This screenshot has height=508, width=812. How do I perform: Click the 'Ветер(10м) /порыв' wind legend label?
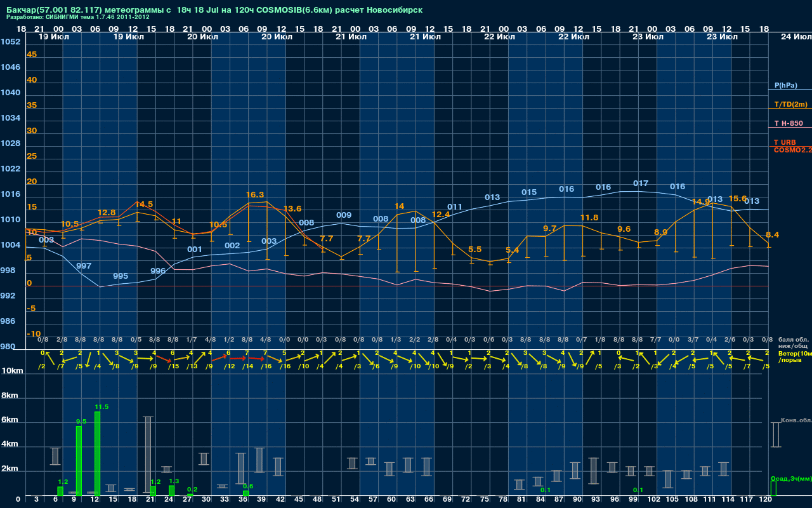click(x=794, y=356)
